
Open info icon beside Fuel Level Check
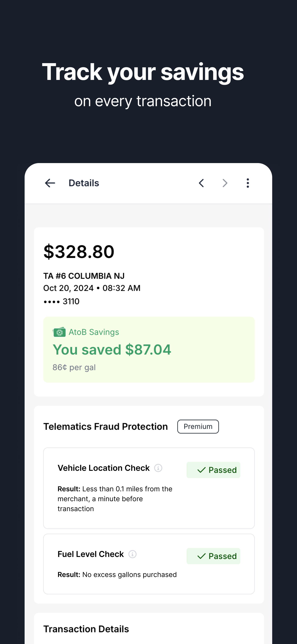pos(133,554)
